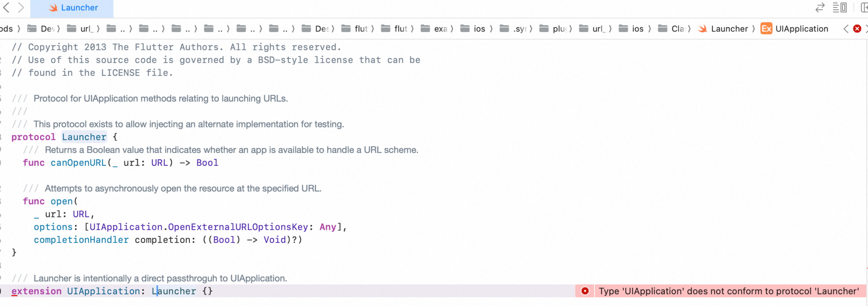868x306 pixels.
Task: Select the Launcher editor tab
Action: (x=72, y=8)
